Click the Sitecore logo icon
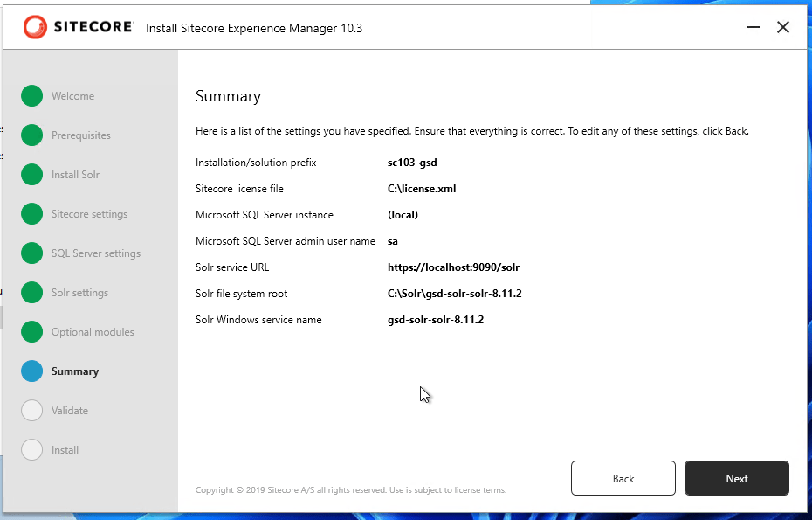 click(36, 27)
